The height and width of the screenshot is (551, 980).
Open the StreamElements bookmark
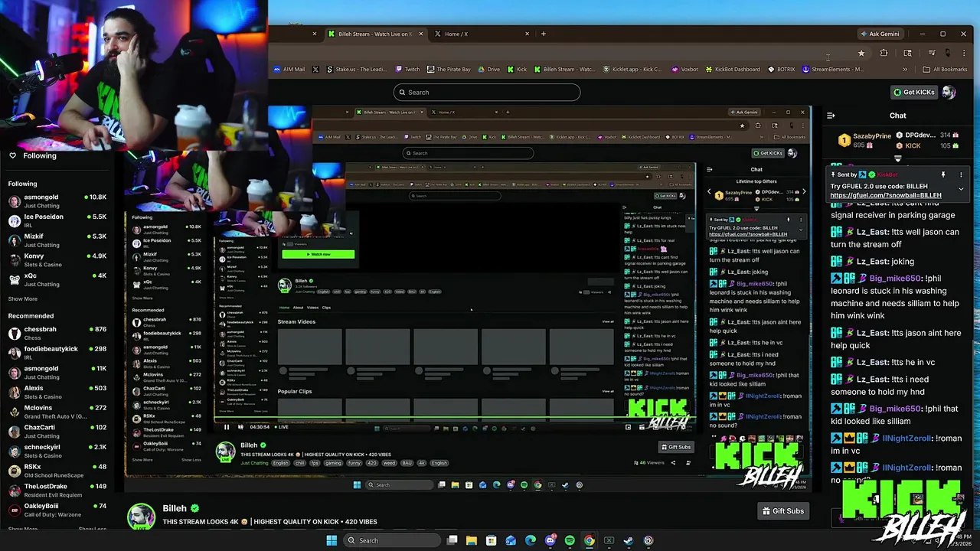point(832,70)
